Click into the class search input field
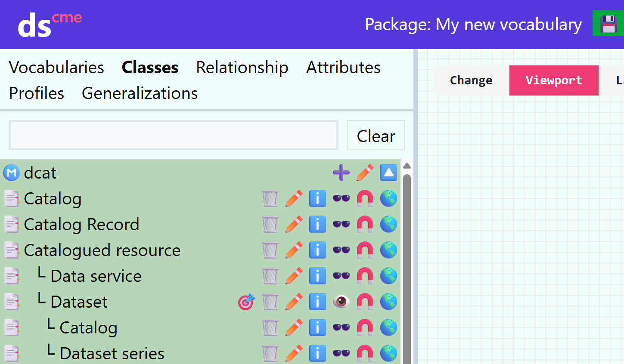This screenshot has width=624, height=364. 174,136
